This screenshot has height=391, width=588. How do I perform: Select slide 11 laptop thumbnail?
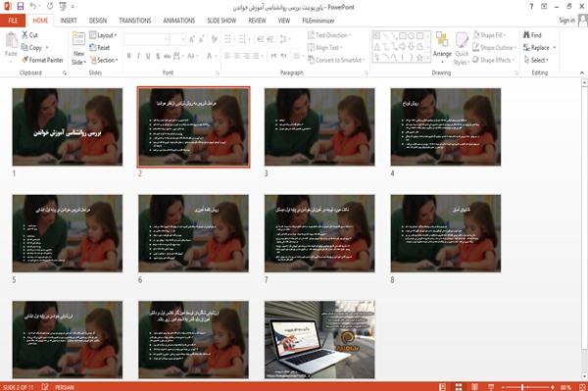tap(319, 340)
